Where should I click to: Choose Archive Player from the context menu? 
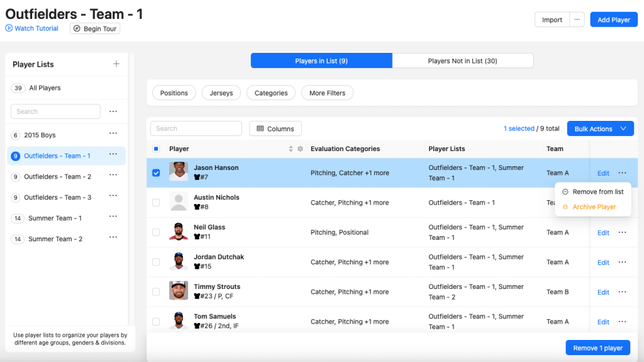(x=594, y=207)
